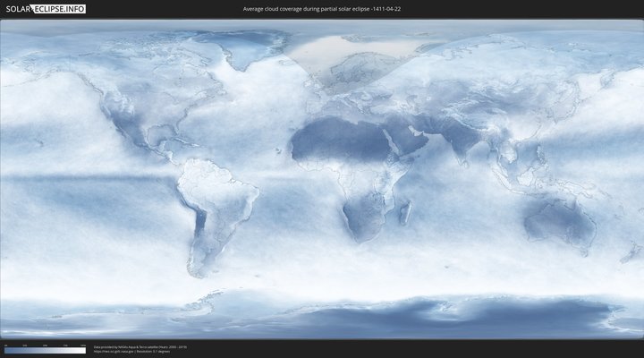The width and height of the screenshot is (644, 358).
Task: Click the SOLARECLIPSE.INFO logo
Action: (x=45, y=9)
